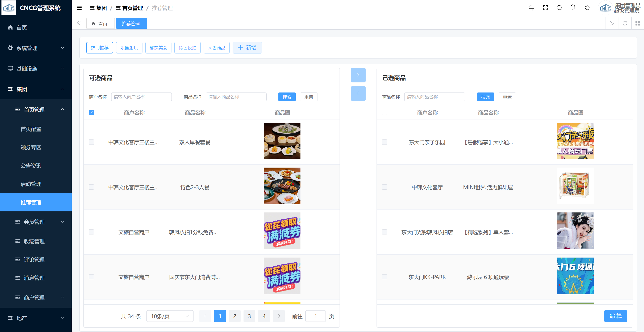The image size is (644, 332).
Task: Click the 特色2-3人餐 product thumbnail
Action: (x=282, y=186)
